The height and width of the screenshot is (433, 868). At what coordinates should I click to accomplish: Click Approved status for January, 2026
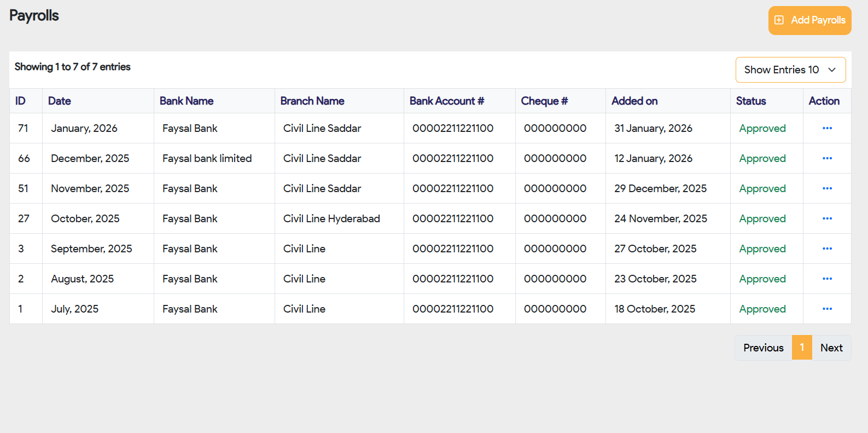pyautogui.click(x=762, y=128)
